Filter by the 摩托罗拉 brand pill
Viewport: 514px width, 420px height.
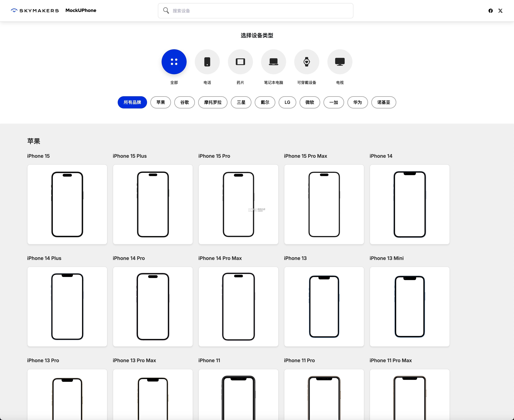pos(213,102)
